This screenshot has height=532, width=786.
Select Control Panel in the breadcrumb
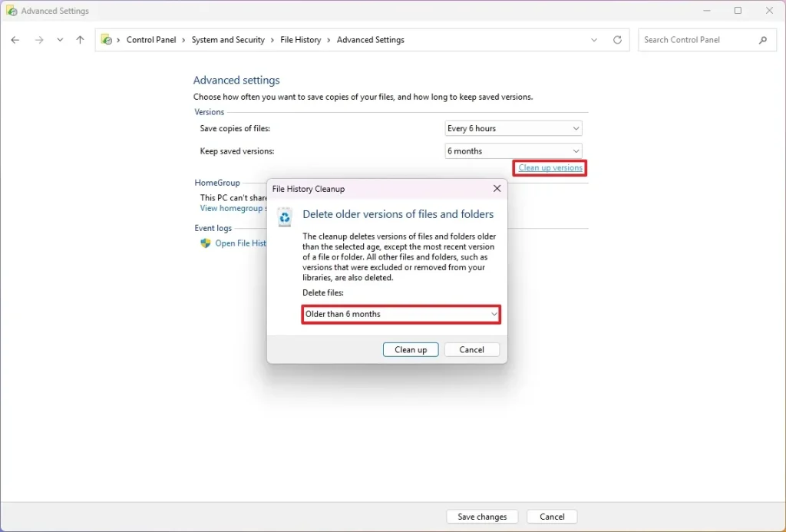[151, 40]
